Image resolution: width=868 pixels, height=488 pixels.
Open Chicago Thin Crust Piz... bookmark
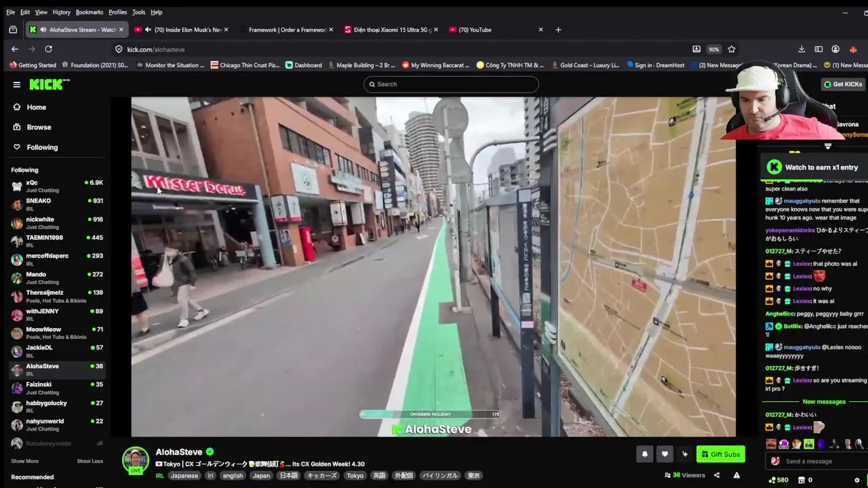tap(245, 65)
